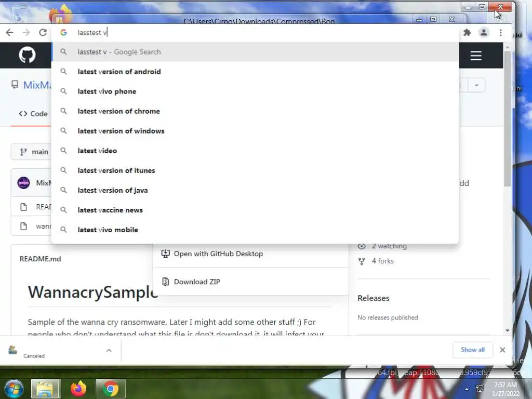Click the ZIP file icon
The height and width of the screenshot is (399, 532).
(165, 282)
